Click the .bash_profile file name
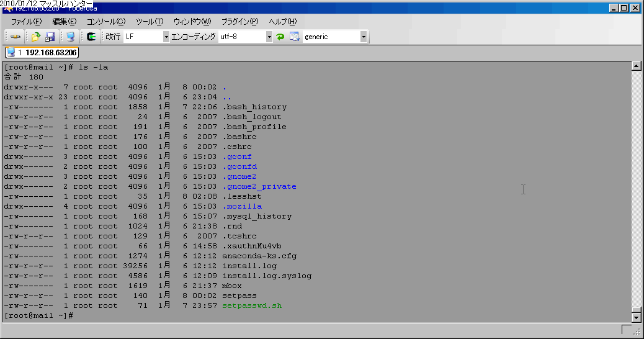This screenshot has height=339, width=644. click(254, 127)
